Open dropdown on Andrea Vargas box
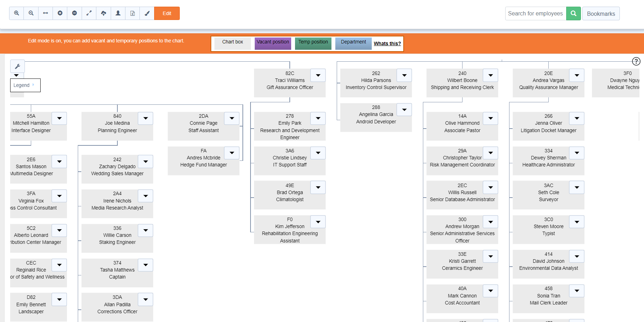This screenshot has width=644, height=322. pos(576,75)
